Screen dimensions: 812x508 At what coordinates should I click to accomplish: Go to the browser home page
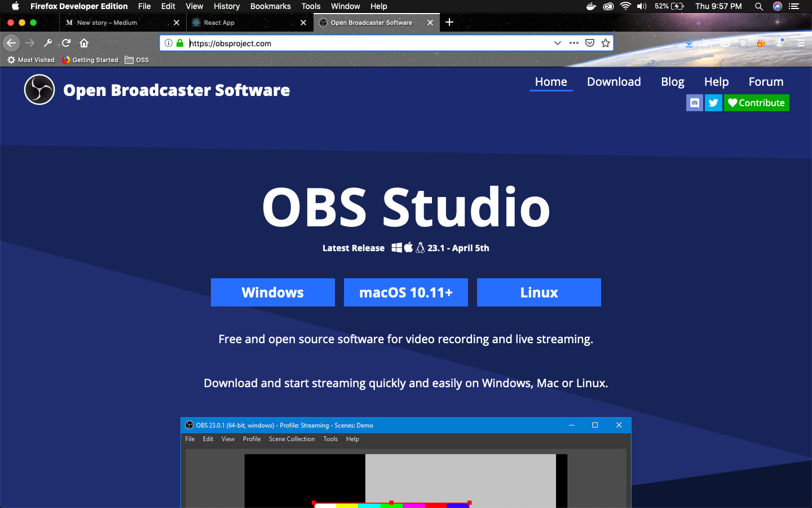click(84, 43)
